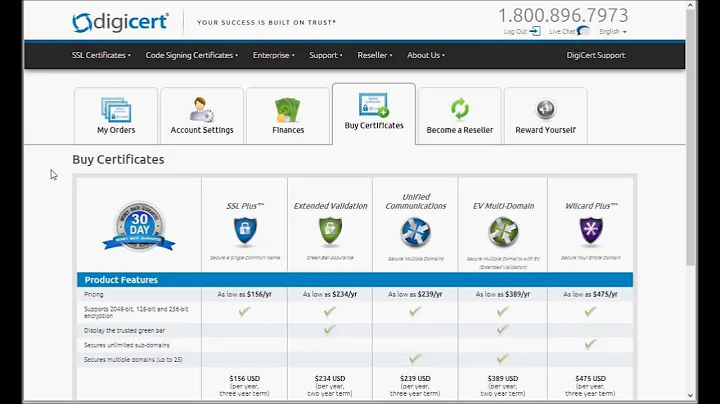Select the SSL Plus blue shield icon
Image resolution: width=720 pixels, height=404 pixels.
click(x=245, y=230)
